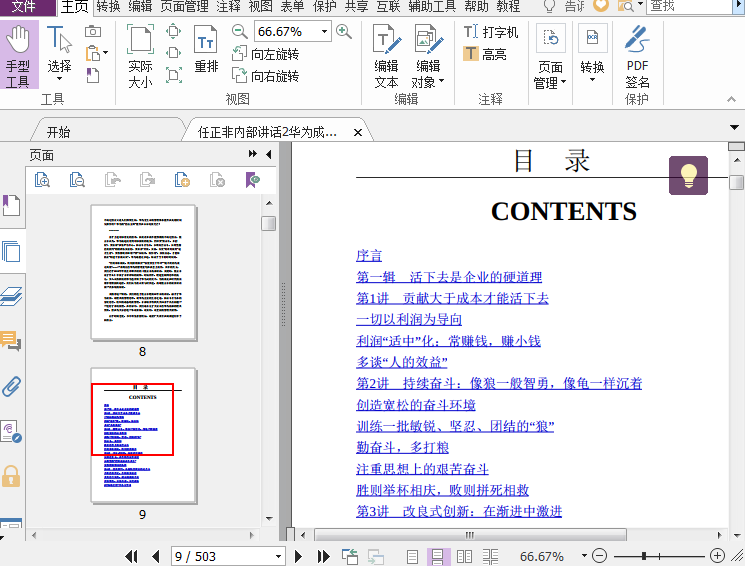Click the lightbulb tips icon
This screenshot has height=566, width=745.
point(688,175)
